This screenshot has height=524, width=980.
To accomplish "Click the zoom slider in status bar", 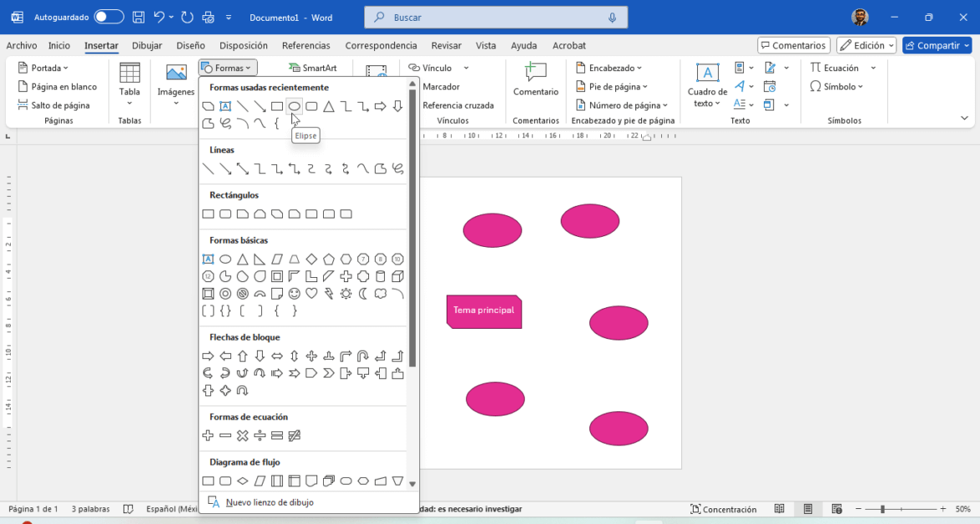I will coord(882,509).
